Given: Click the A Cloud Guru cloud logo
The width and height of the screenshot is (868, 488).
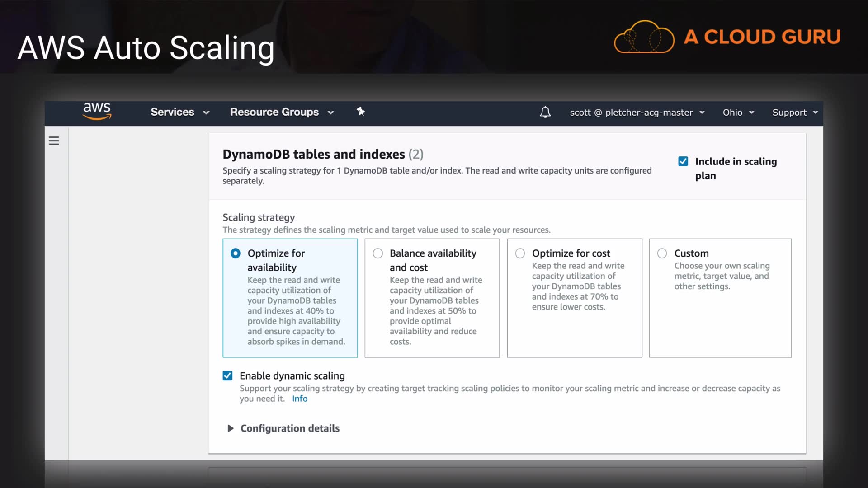Looking at the screenshot, I should 644,37.
